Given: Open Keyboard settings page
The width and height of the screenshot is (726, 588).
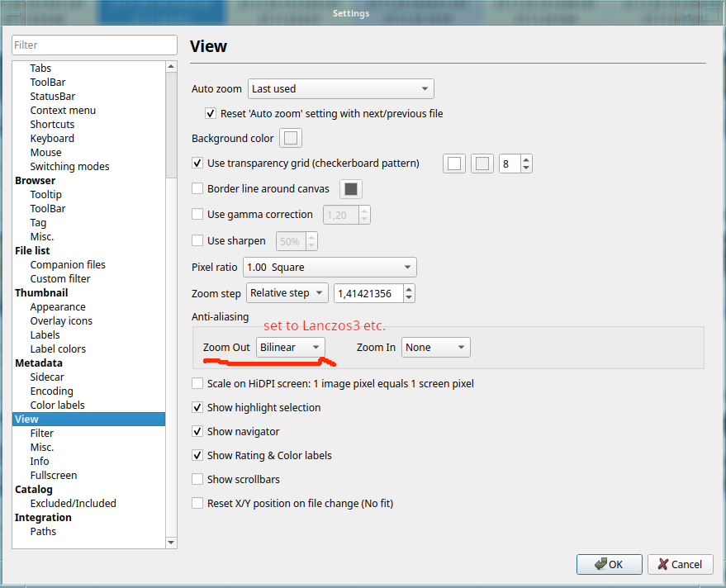Looking at the screenshot, I should (52, 139).
